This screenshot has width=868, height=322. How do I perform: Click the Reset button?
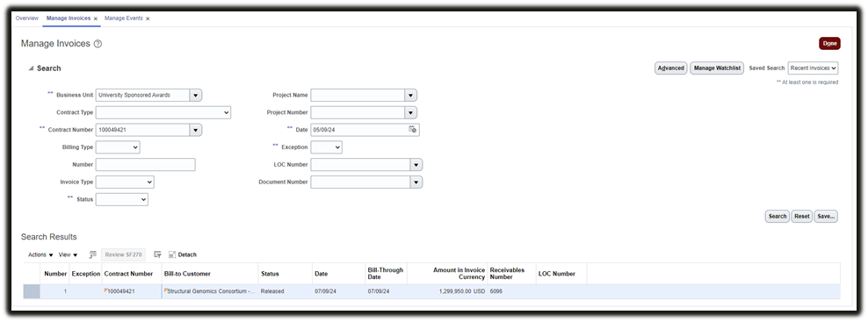coord(801,217)
